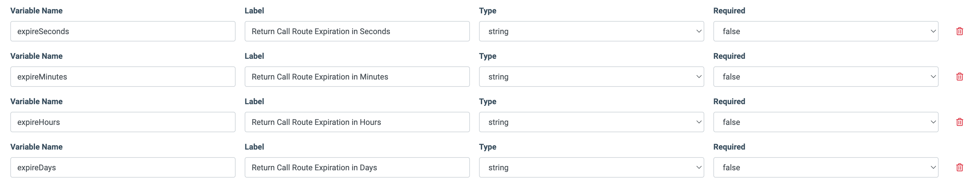Edit the 'Return Call Route Expiration in Minutes' label
Screen dimensions: 980x184
(357, 76)
